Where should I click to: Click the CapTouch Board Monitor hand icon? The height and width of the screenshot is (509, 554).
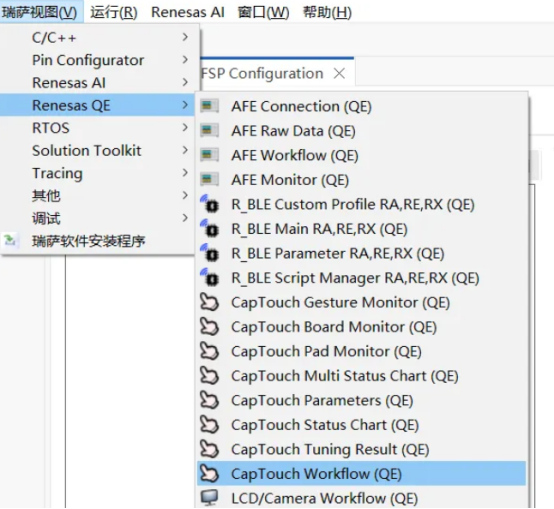click(210, 327)
